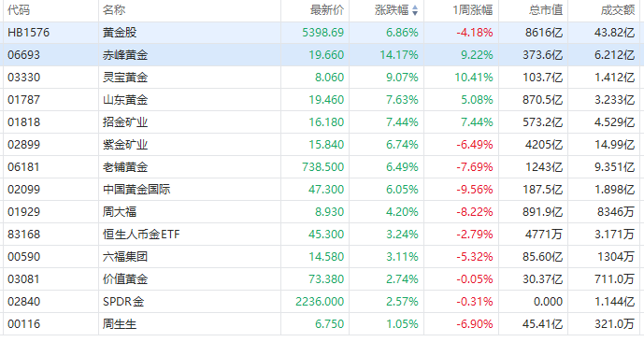Sort by 总市值 column header

[x=546, y=10]
